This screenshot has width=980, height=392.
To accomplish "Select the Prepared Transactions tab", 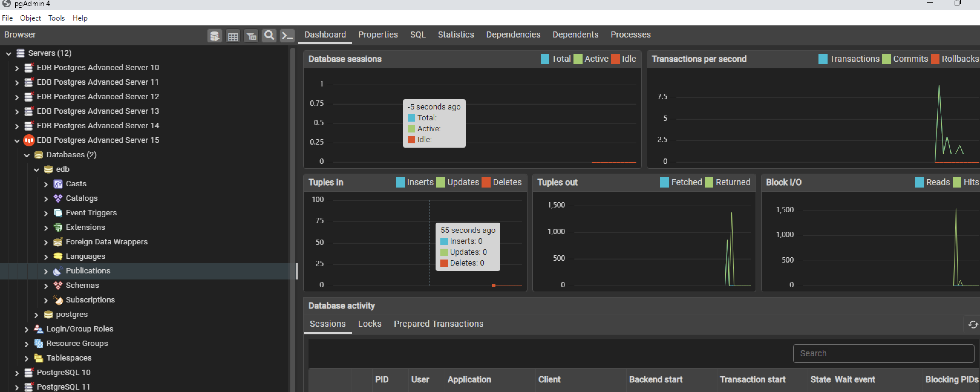I will point(438,324).
